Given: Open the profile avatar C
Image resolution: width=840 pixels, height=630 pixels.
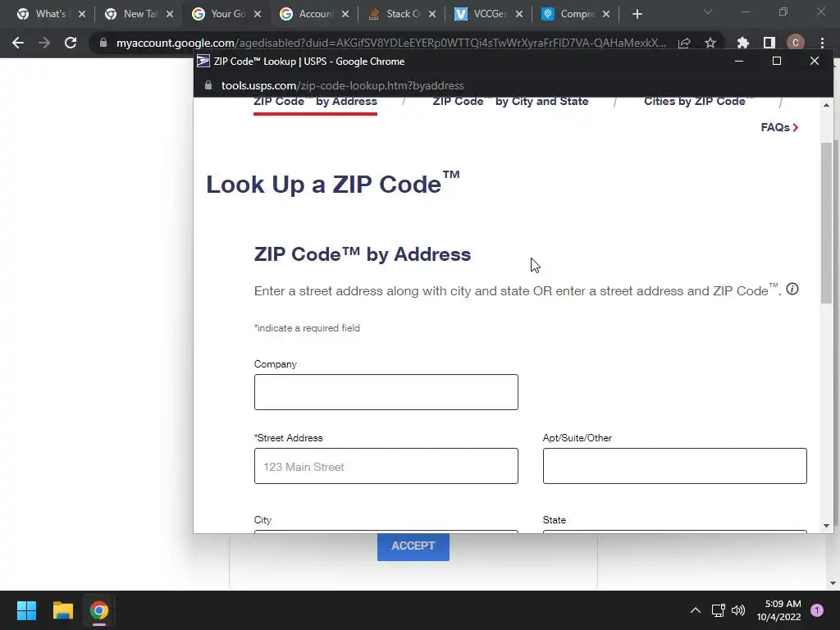Looking at the screenshot, I should (796, 43).
